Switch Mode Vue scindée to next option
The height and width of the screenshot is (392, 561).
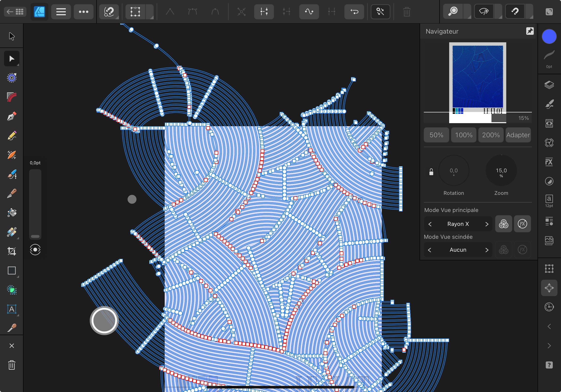click(487, 250)
